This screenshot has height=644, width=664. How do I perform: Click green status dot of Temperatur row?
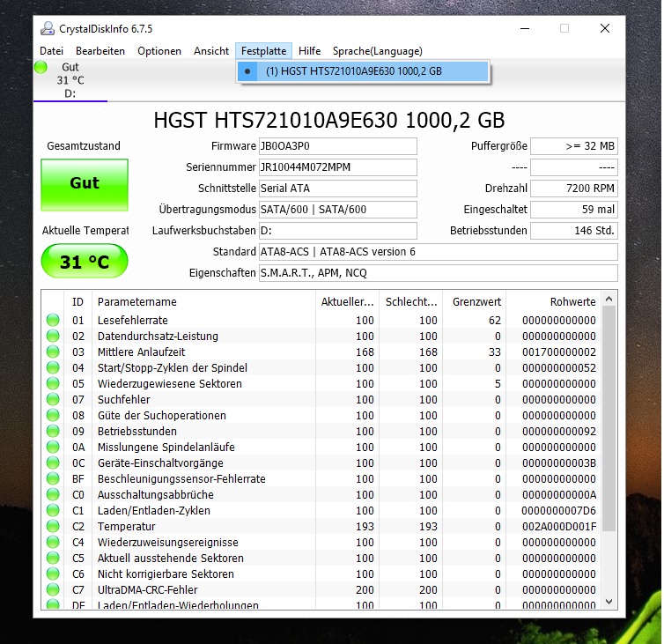53,526
